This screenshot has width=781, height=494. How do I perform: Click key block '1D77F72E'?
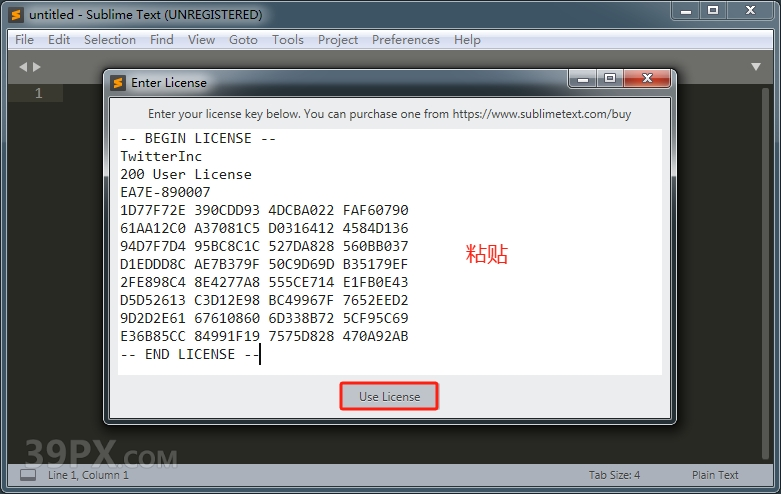pyautogui.click(x=153, y=210)
